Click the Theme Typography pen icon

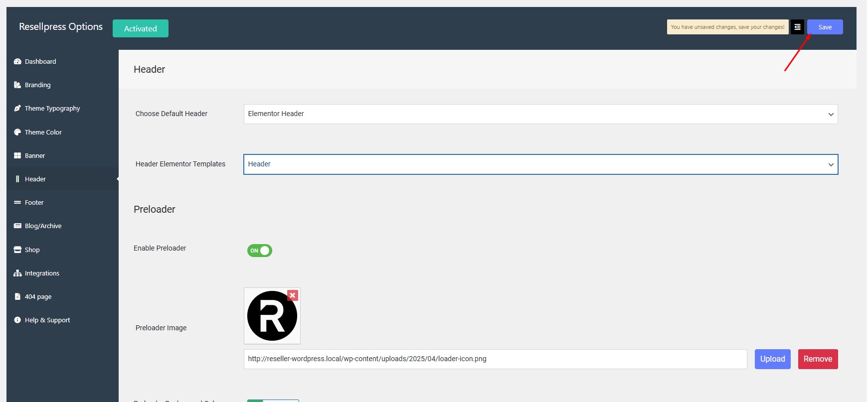click(x=17, y=109)
